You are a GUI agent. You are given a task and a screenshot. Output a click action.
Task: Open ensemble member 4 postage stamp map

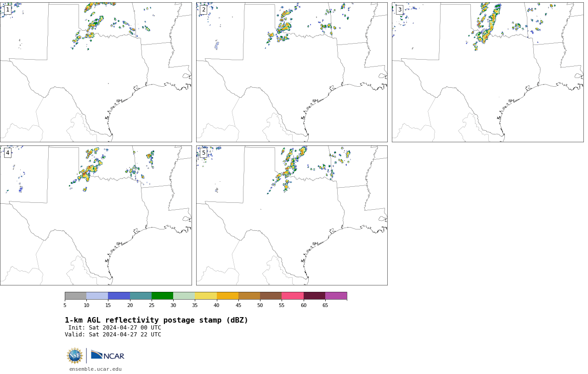(96, 215)
